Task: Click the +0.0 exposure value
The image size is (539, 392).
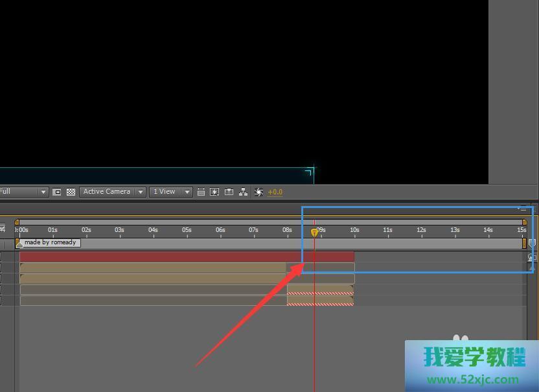Action: (x=275, y=192)
